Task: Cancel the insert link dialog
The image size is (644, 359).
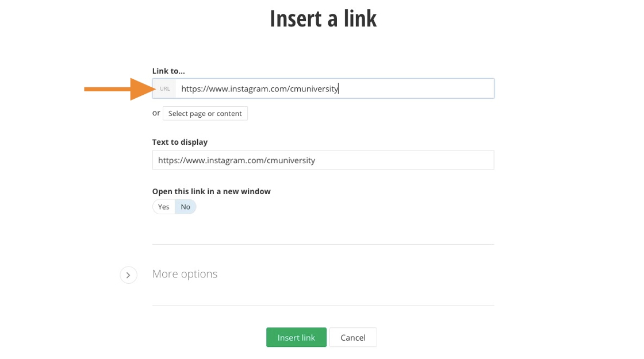Action: pyautogui.click(x=352, y=338)
